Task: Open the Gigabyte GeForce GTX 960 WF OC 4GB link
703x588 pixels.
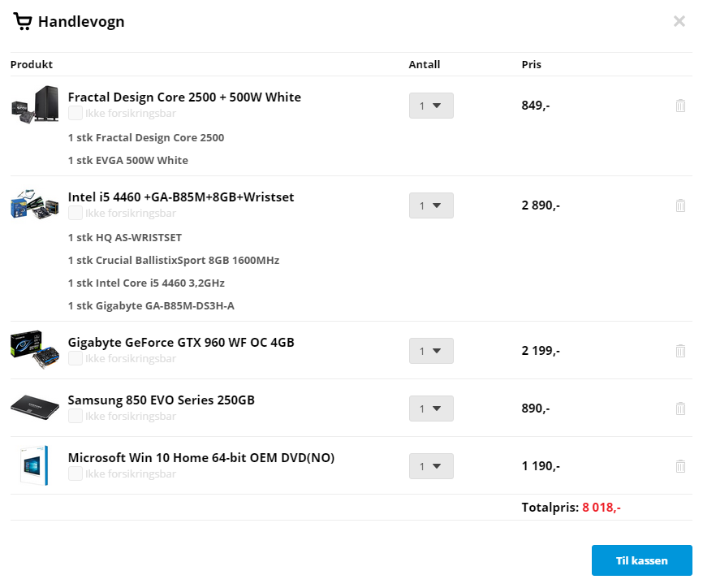Action: click(181, 342)
